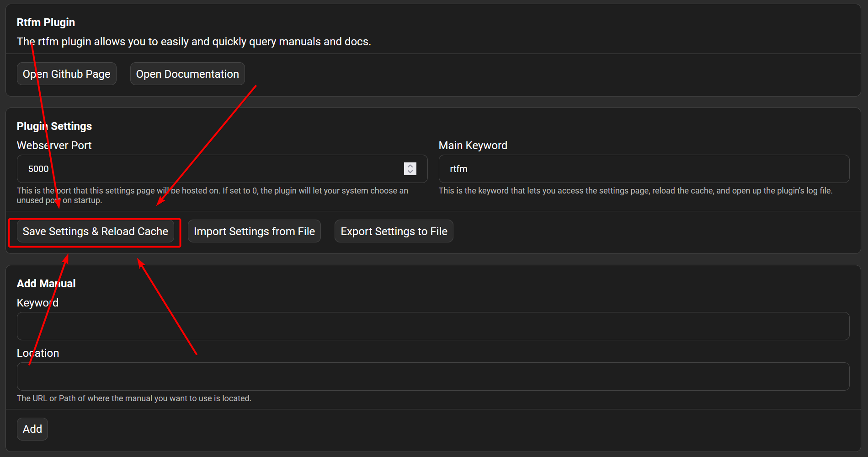Focus the Webserver Port number field
The width and height of the screenshot is (868, 457).
(x=222, y=169)
